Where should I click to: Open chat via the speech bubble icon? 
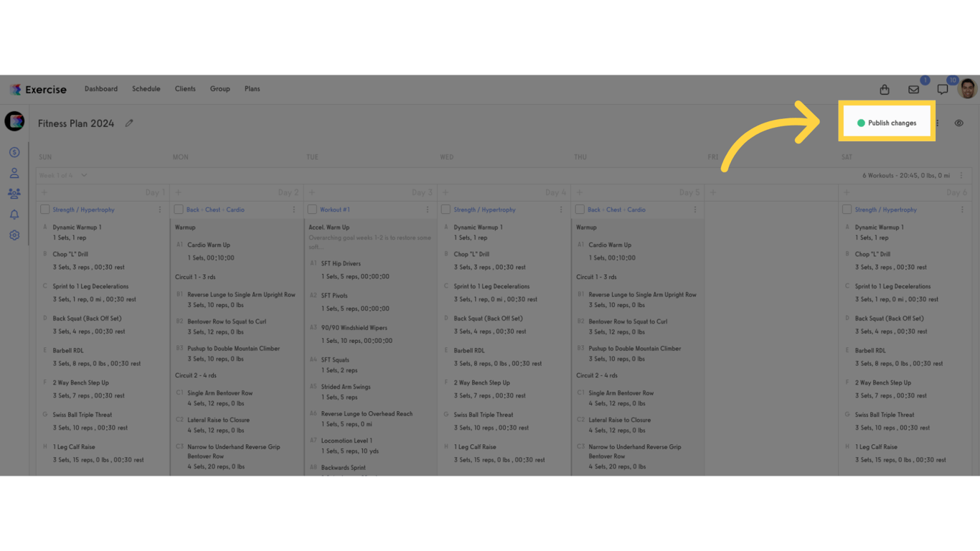[x=942, y=89]
